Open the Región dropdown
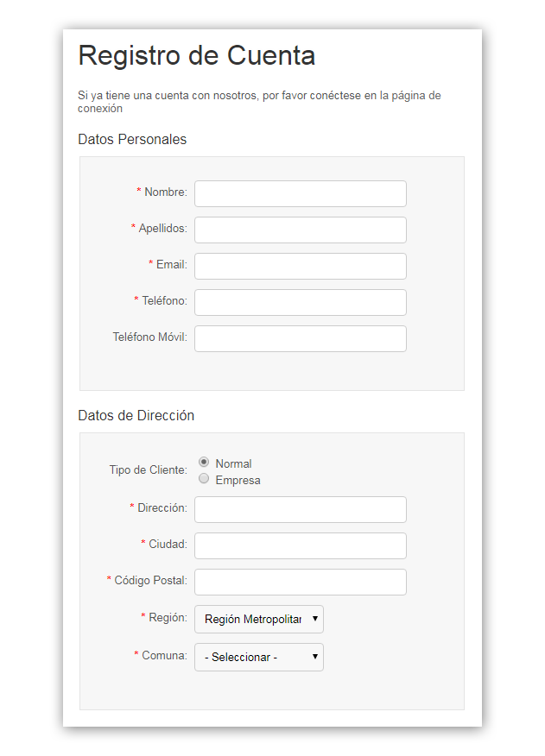This screenshot has width=545, height=756. pyautogui.click(x=258, y=619)
